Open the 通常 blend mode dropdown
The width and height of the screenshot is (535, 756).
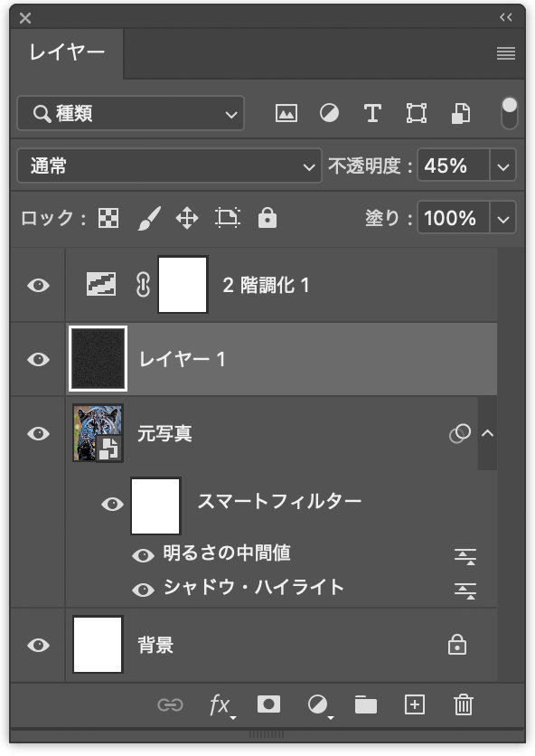click(x=169, y=165)
